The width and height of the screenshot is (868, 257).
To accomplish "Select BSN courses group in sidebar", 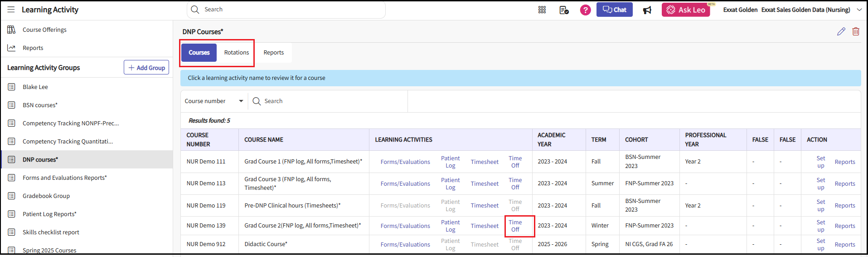I will pos(40,105).
